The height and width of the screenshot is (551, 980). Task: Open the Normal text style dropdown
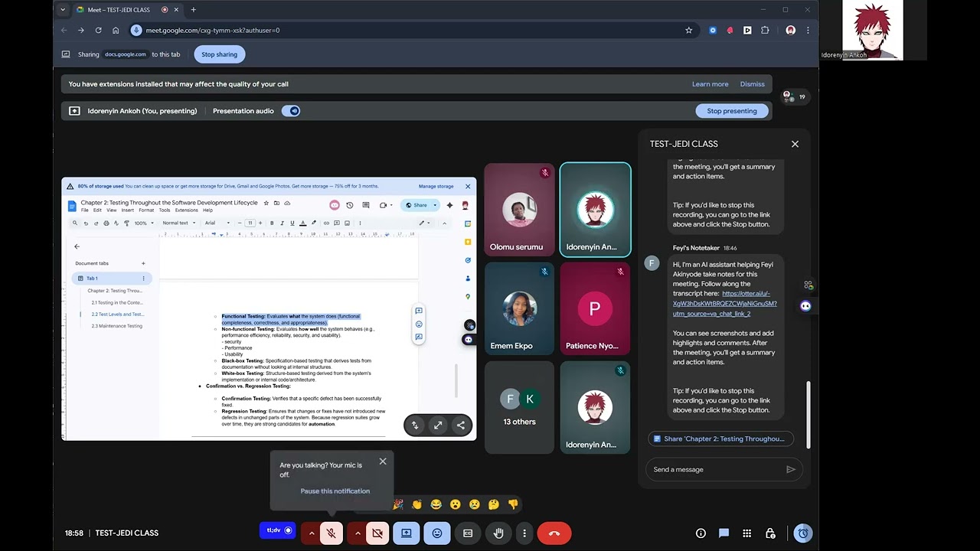coord(178,223)
